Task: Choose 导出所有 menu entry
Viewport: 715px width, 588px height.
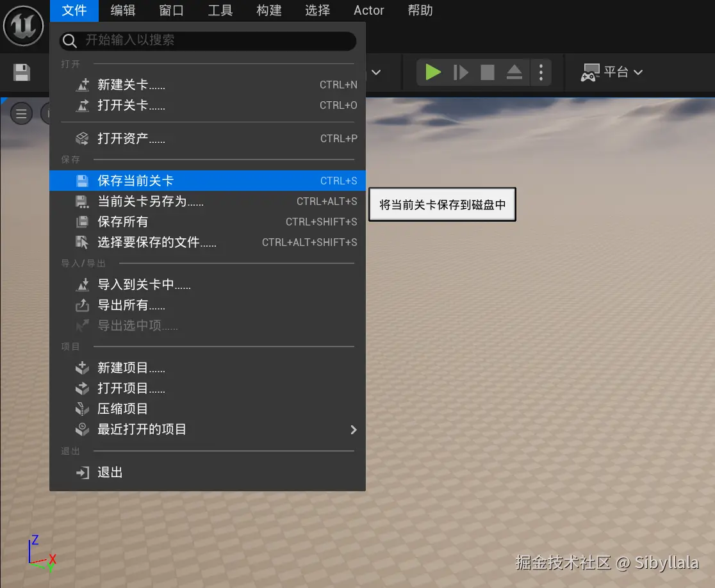Action: tap(208, 306)
